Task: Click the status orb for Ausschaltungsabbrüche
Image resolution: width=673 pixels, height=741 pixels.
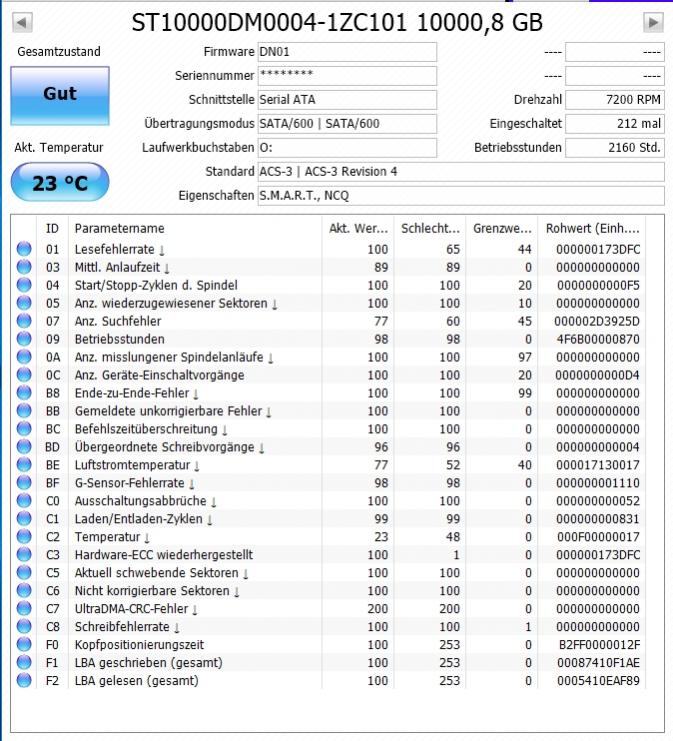Action: coord(24,500)
